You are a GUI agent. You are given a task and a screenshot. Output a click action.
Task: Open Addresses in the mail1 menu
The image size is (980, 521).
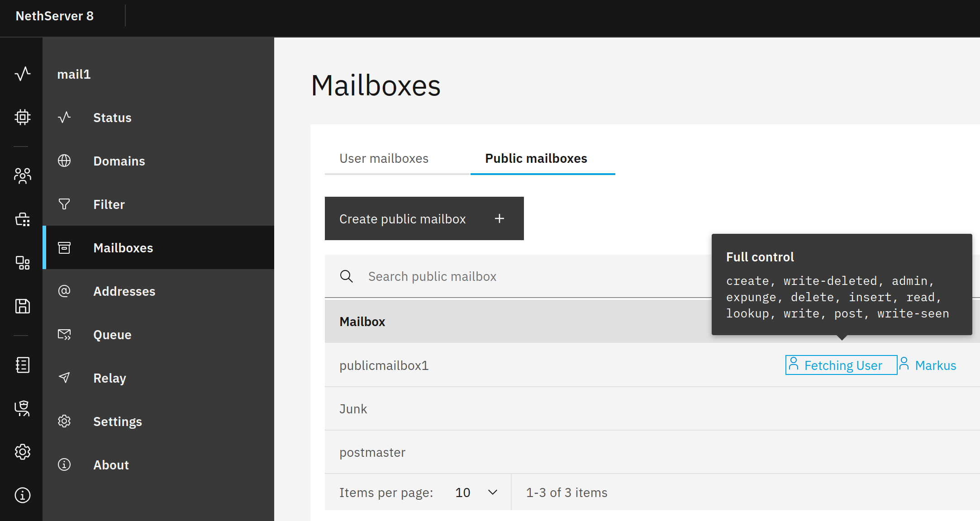pos(124,291)
